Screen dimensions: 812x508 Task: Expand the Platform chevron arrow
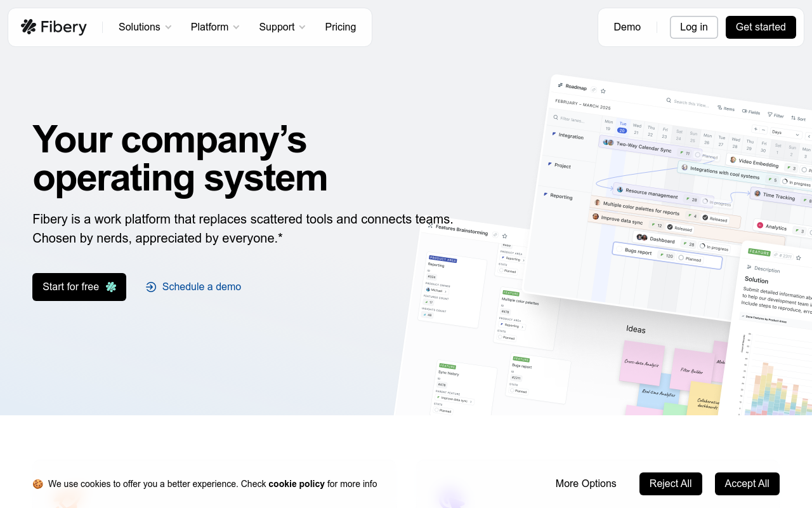click(236, 27)
